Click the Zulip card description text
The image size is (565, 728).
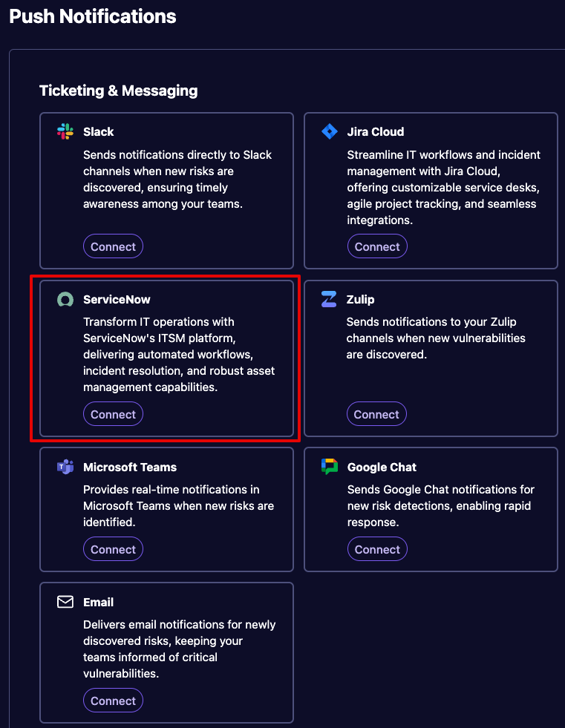tap(436, 338)
